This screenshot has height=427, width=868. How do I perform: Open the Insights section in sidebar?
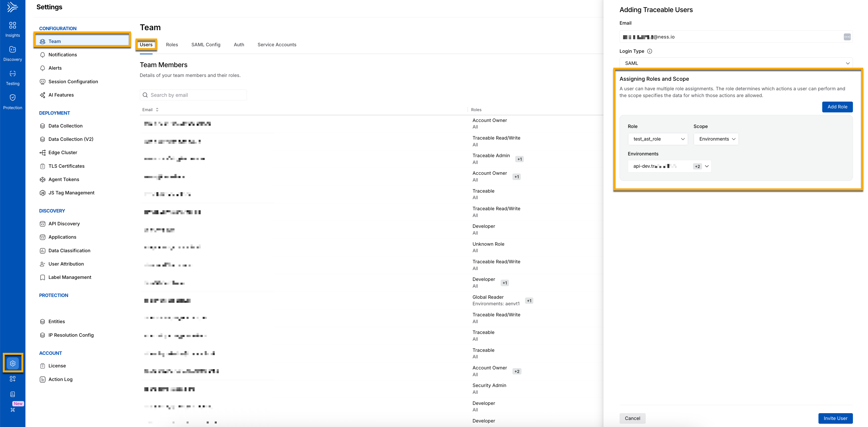[x=13, y=29]
